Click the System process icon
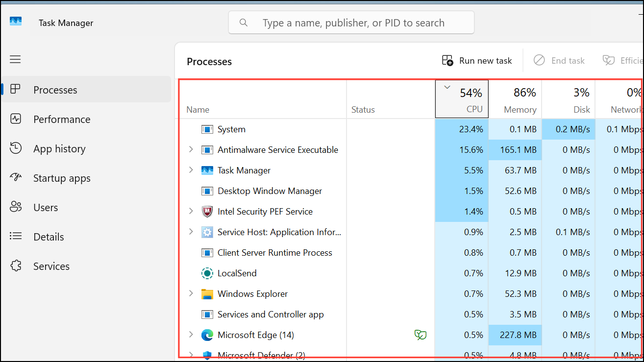Screen dimensions: 644x362 pos(207,129)
